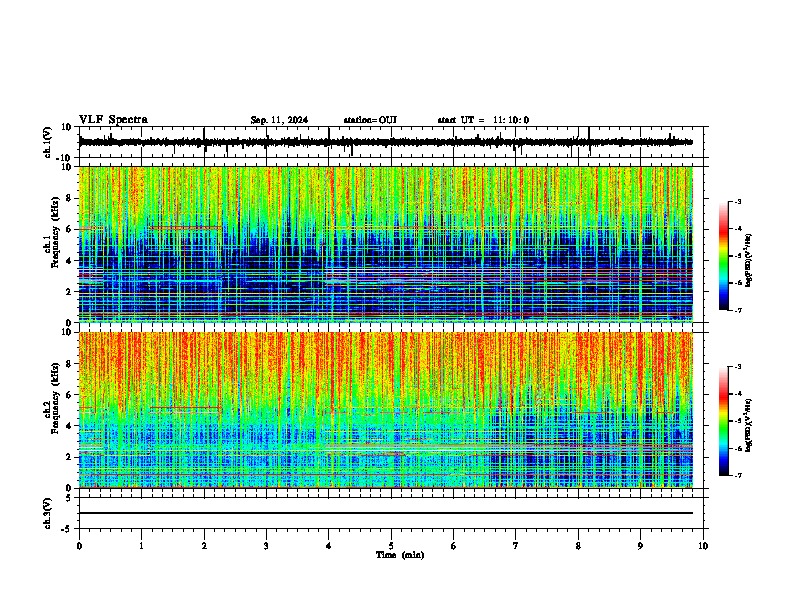Click the time axis tick label "3"
Viewport: 792px width, 612px height.
coord(266,546)
